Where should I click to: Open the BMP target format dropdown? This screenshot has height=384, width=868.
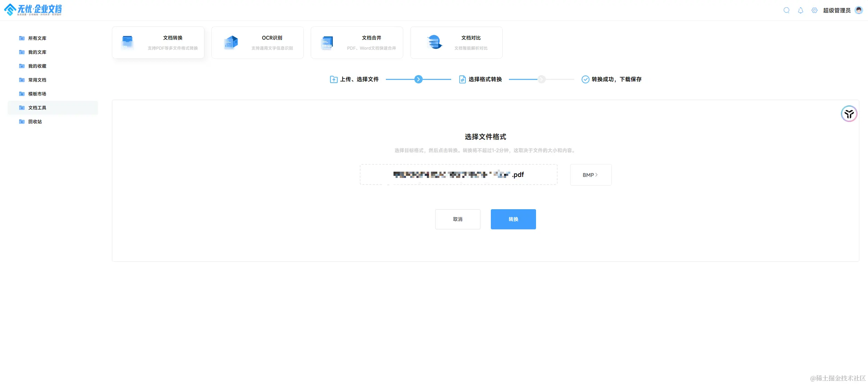(x=590, y=174)
